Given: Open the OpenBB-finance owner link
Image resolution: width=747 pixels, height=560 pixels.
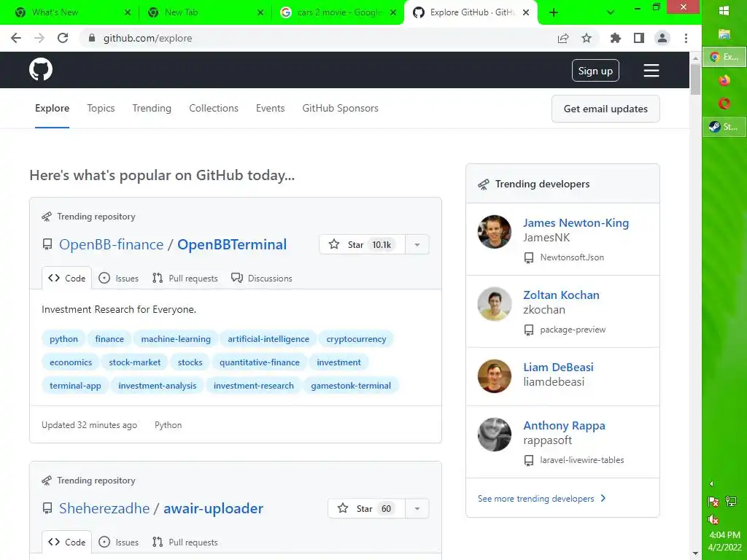Looking at the screenshot, I should point(111,244).
